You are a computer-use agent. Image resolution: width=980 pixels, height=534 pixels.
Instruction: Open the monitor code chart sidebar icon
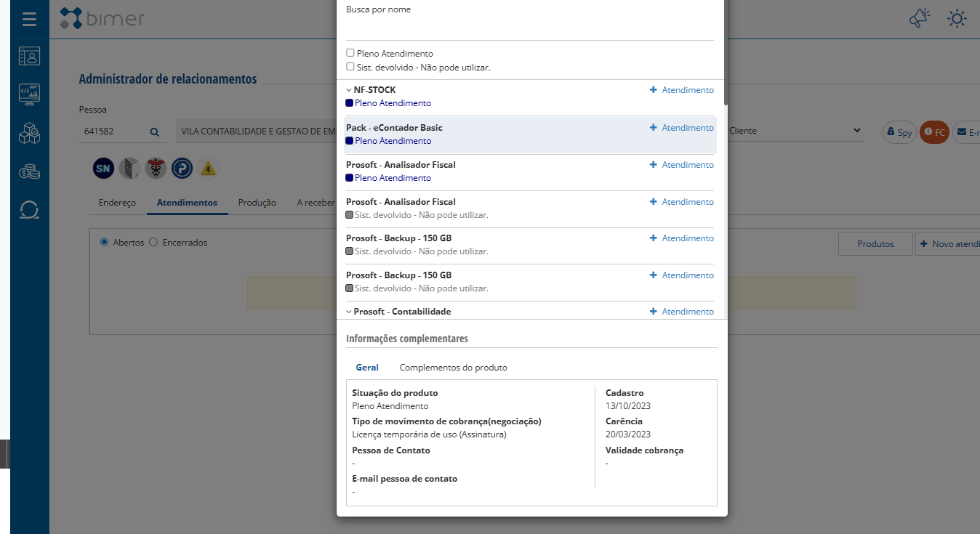tap(29, 94)
